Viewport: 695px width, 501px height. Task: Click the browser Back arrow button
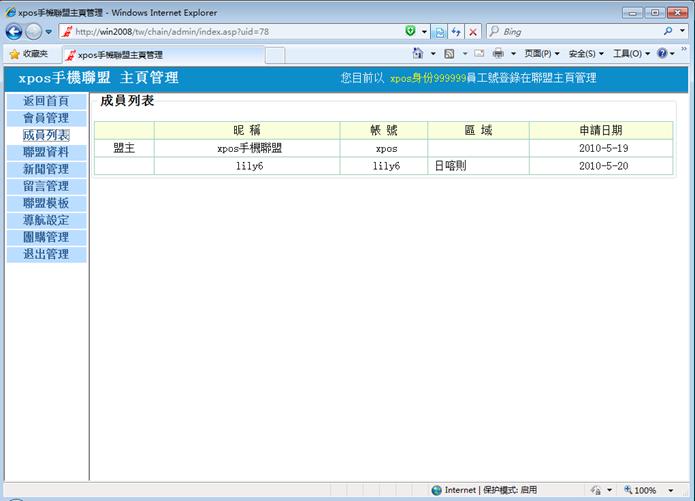click(x=15, y=32)
